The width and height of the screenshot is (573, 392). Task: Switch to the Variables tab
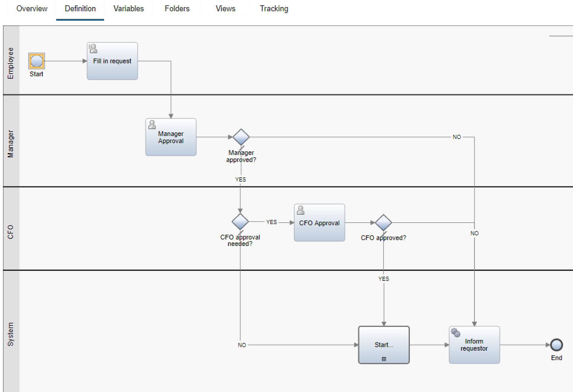coord(128,9)
